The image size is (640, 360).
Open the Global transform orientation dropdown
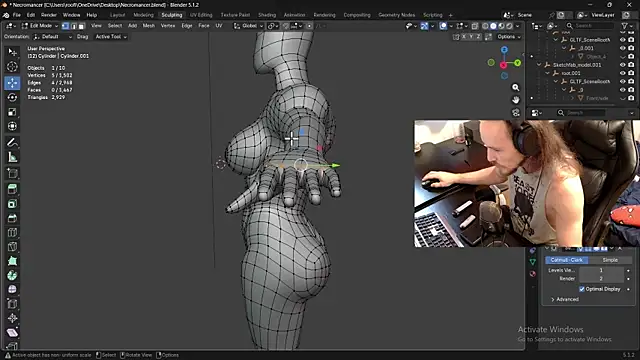(248, 26)
